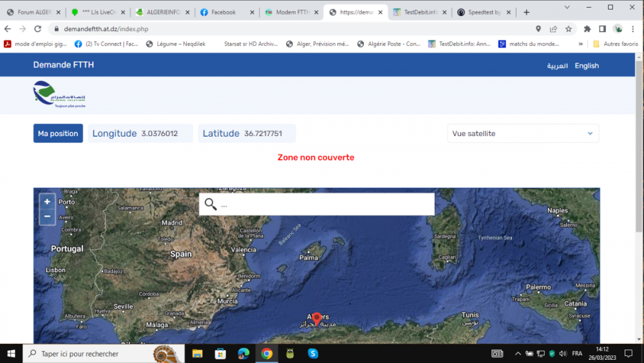Bookmark this page with the star icon
Screen dimensions: 644x363
coord(569,29)
